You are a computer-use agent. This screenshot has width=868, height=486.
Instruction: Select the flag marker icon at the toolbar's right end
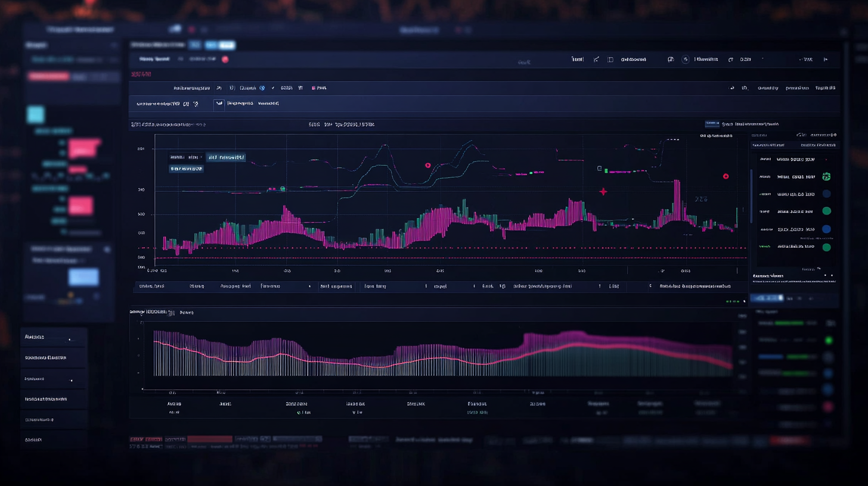coord(826,59)
